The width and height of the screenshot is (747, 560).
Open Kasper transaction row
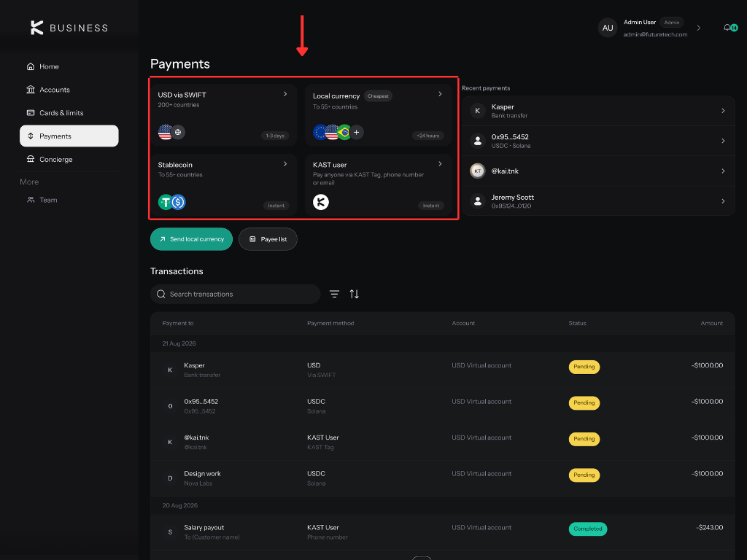coord(443,370)
